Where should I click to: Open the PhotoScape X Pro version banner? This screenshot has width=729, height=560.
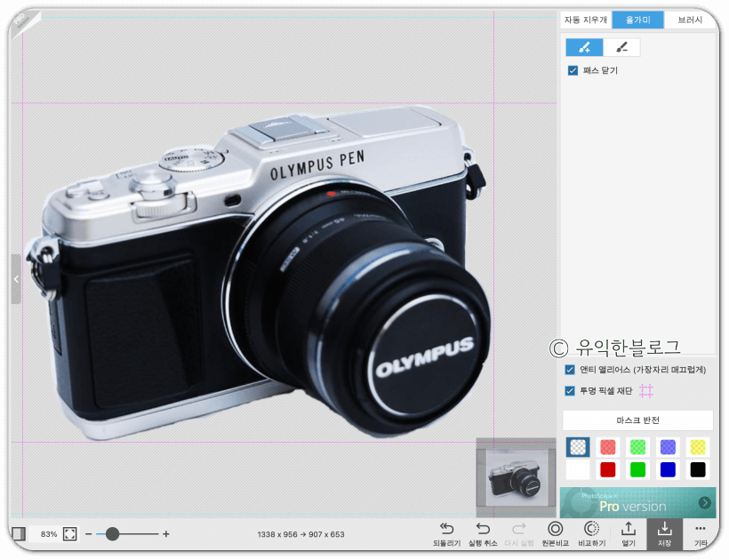[638, 503]
